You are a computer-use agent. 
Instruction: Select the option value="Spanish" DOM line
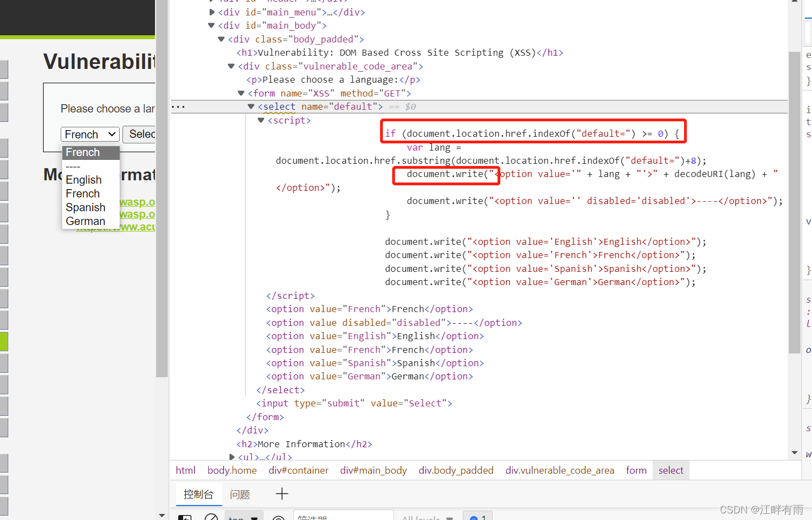pos(375,363)
